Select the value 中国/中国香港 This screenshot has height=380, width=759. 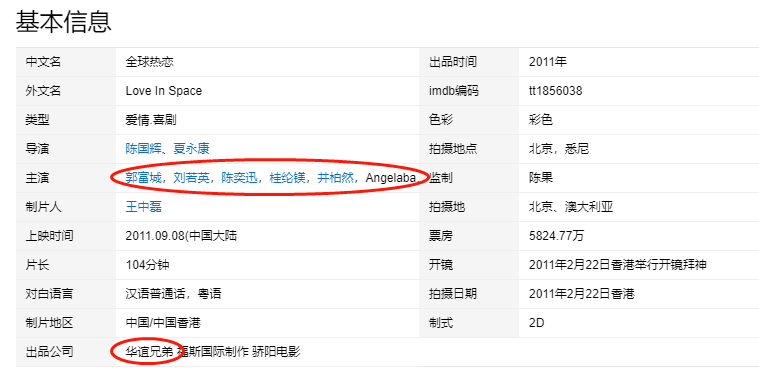click(163, 323)
